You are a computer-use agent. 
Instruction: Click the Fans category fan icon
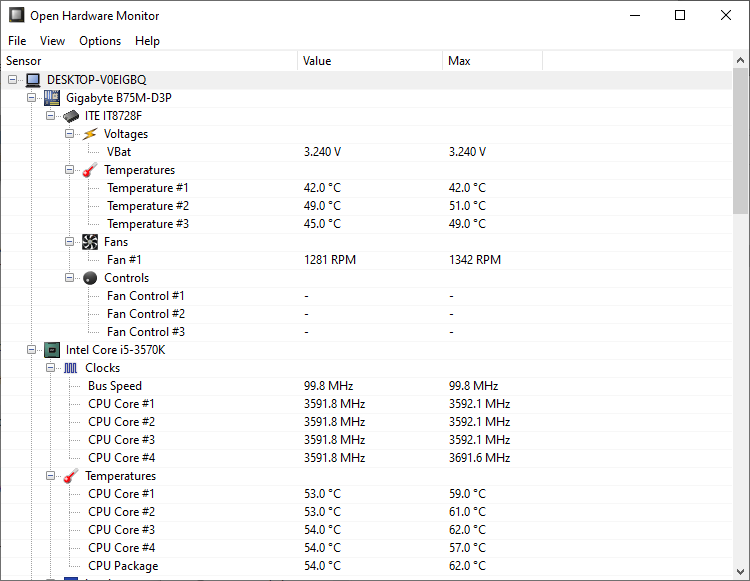click(90, 242)
